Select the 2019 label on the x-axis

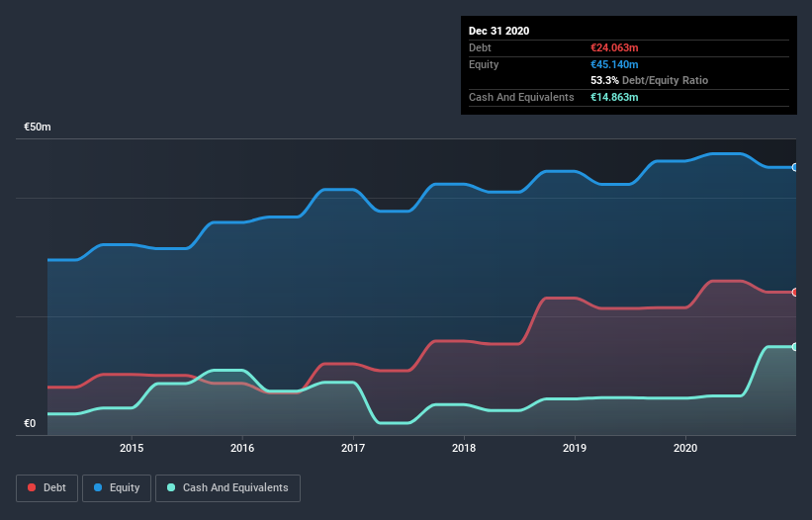pos(575,448)
